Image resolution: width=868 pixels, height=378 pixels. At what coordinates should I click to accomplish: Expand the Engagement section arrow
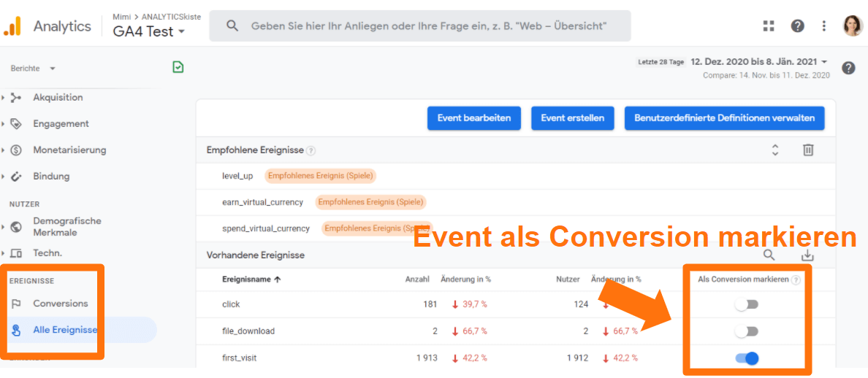pos(4,124)
